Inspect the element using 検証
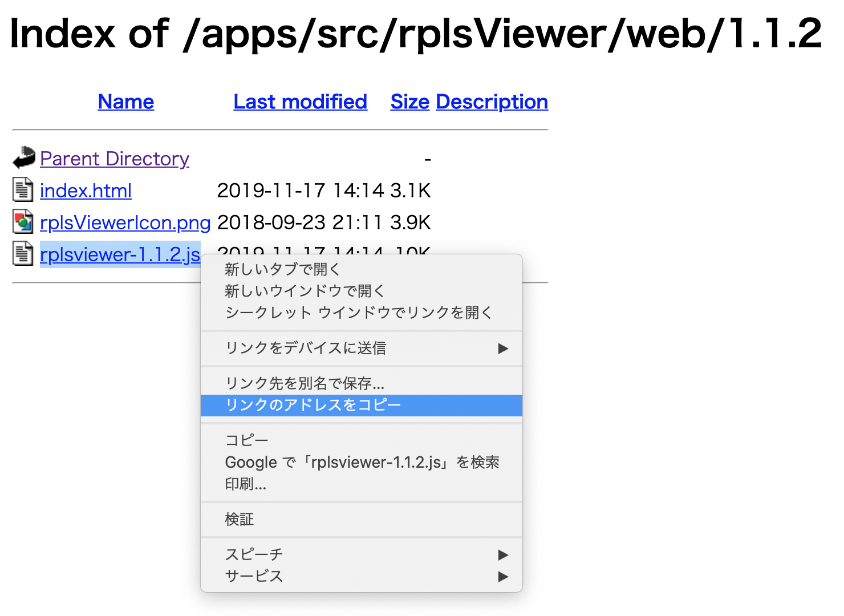The image size is (844, 616). [240, 519]
